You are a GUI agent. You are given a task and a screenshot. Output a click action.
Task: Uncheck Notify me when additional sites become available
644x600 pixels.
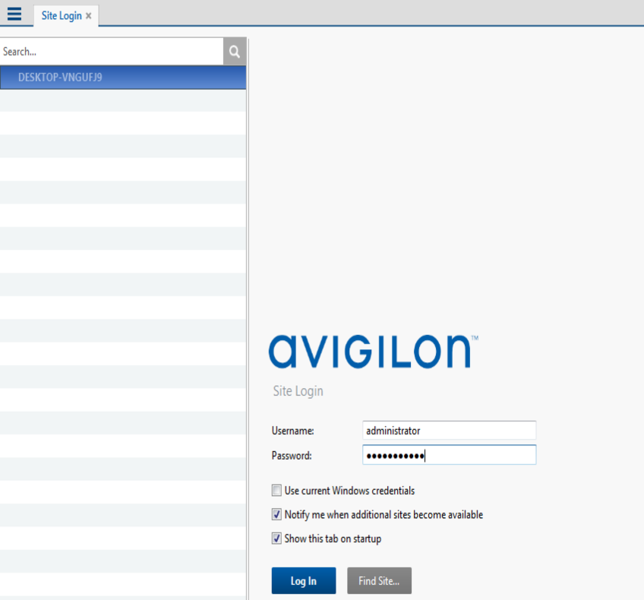[x=276, y=514]
